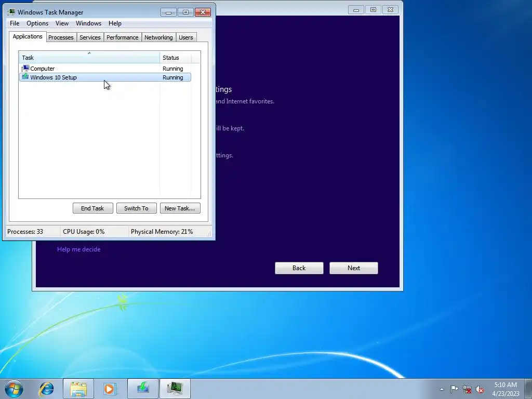The height and width of the screenshot is (399, 532).
Task: Switch to the Services tab
Action: coord(90,37)
